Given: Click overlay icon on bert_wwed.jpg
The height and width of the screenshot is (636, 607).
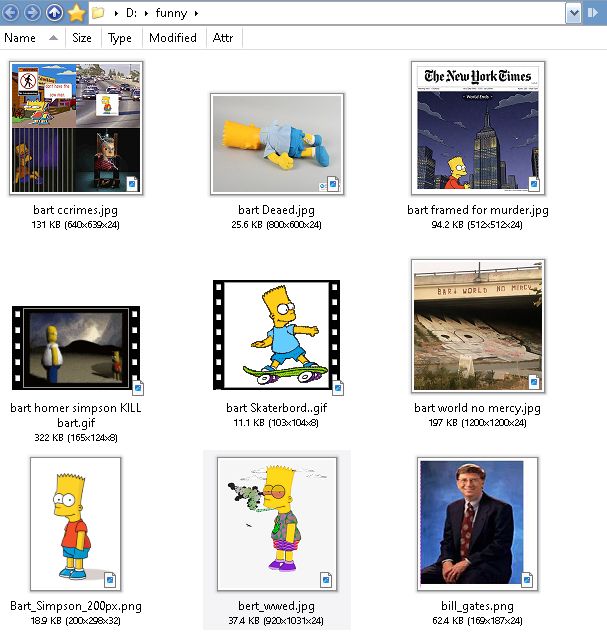Looking at the screenshot, I should pyautogui.click(x=326, y=580).
